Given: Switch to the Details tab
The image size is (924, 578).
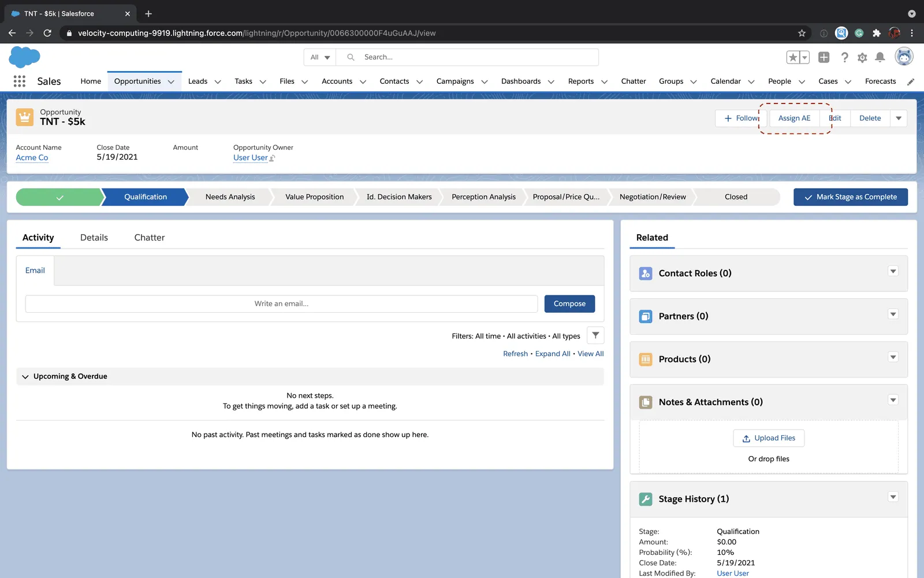Looking at the screenshot, I should click(94, 238).
